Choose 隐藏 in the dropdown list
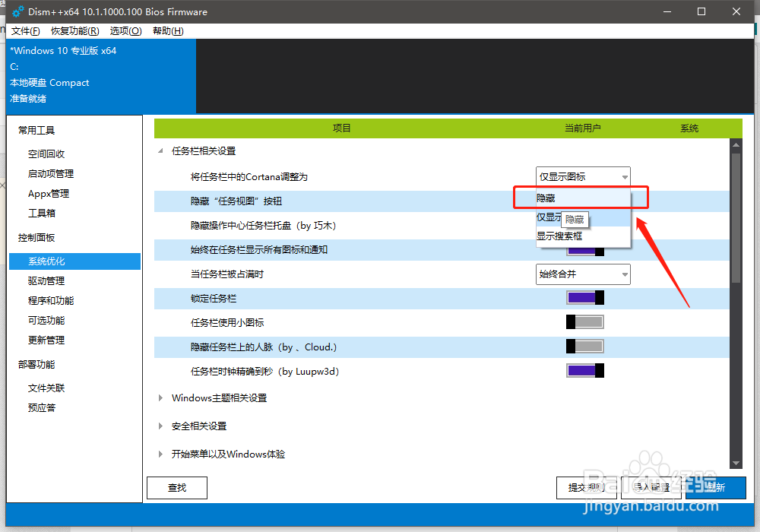 [583, 198]
